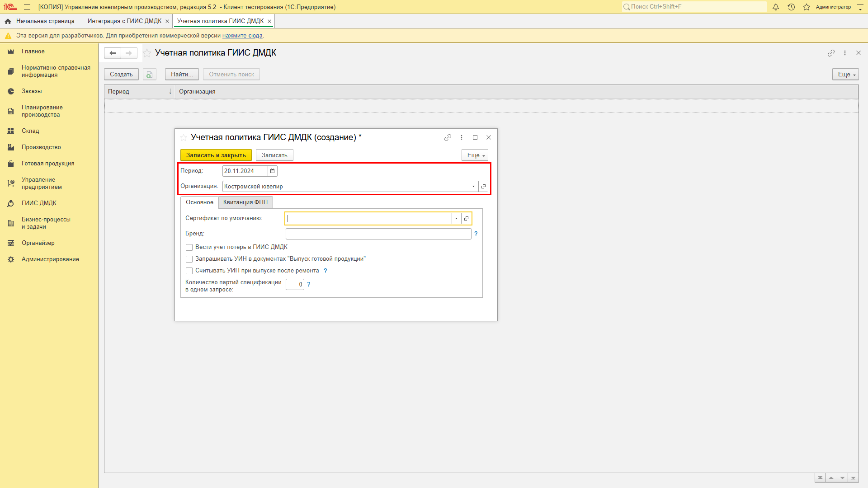868x488 pixels.
Task: Open the calendar picker for Период
Action: click(x=273, y=171)
